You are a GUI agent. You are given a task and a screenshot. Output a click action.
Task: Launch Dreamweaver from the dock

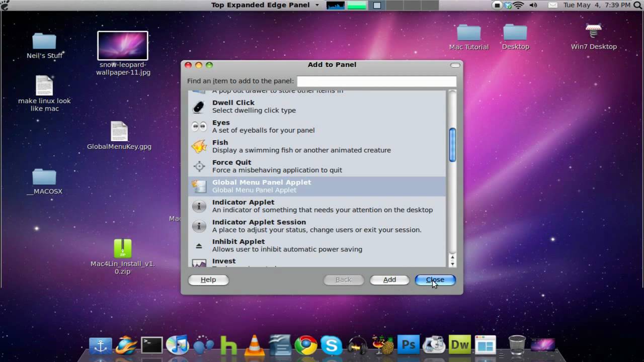click(459, 345)
